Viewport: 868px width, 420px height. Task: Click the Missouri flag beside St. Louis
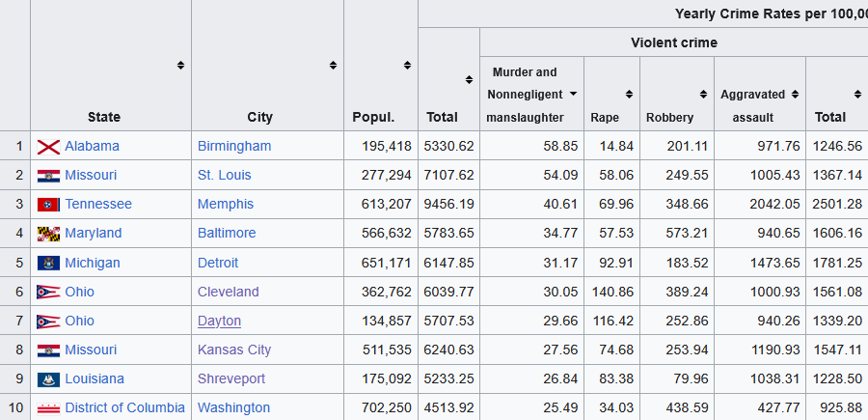[x=49, y=176]
